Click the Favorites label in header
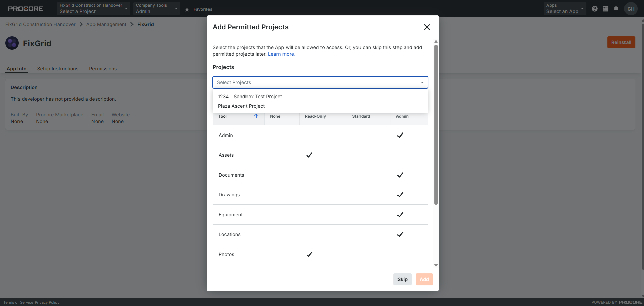This screenshot has width=644, height=306. click(x=203, y=9)
